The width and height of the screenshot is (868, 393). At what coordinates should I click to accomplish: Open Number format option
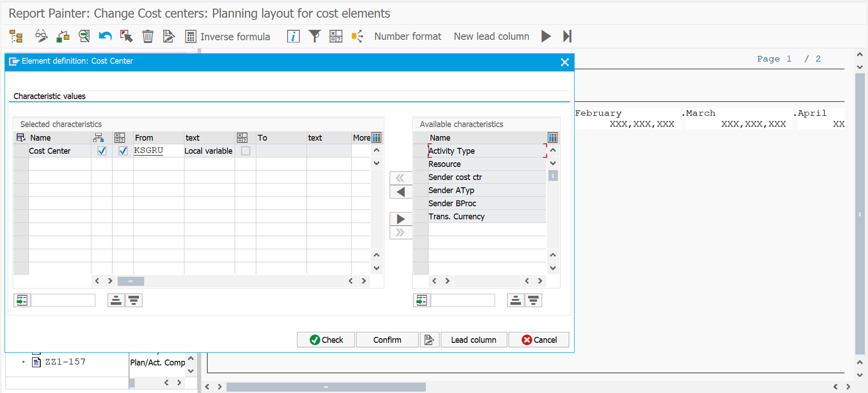coord(408,36)
